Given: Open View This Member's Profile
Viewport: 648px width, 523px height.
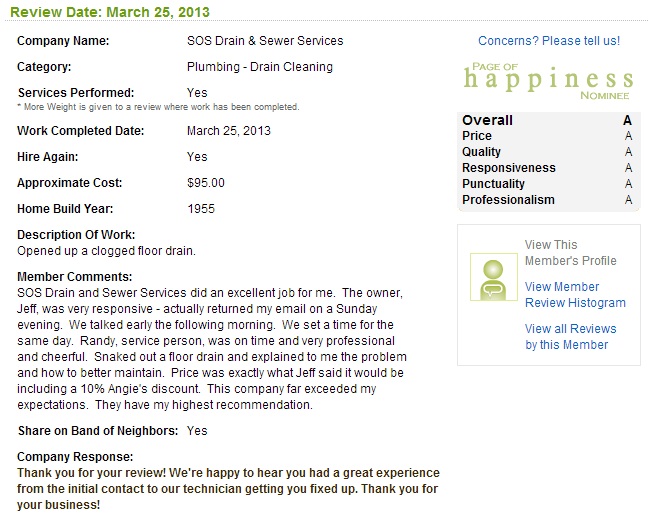Looking at the screenshot, I should pos(570,253).
